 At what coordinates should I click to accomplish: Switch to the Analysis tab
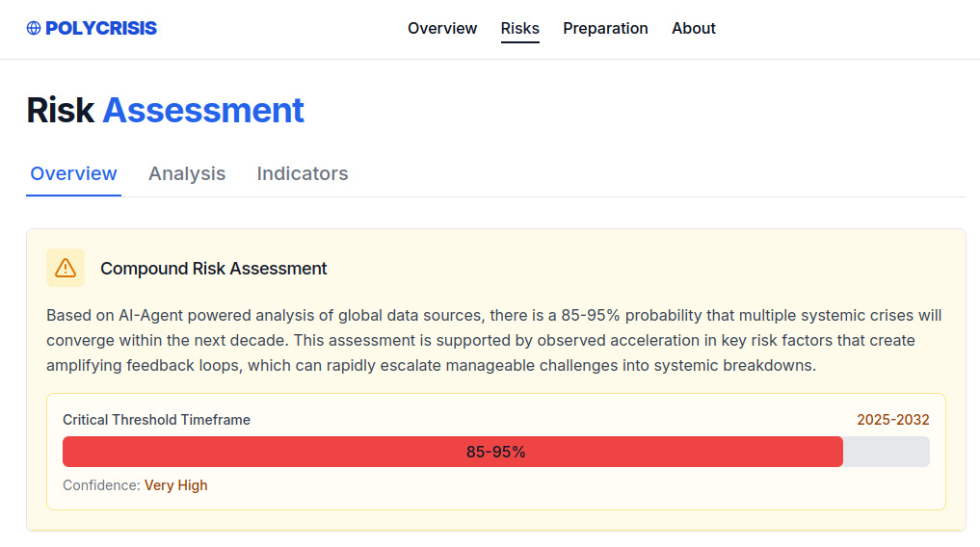click(187, 174)
